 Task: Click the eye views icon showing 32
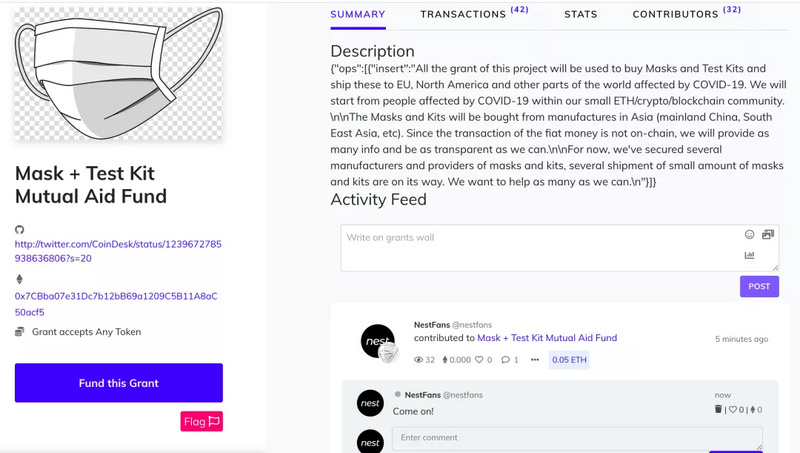tap(418, 360)
